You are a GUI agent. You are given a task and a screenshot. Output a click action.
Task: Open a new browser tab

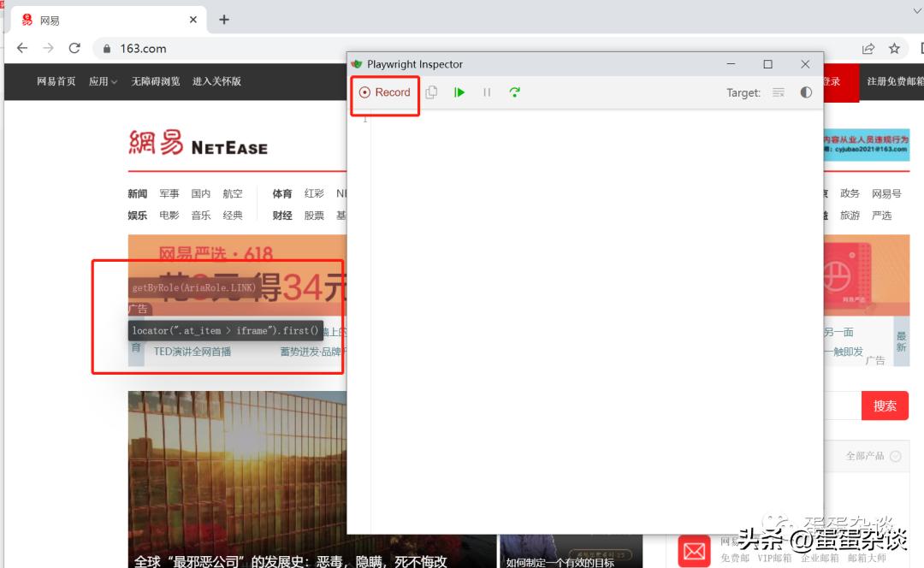point(224,20)
